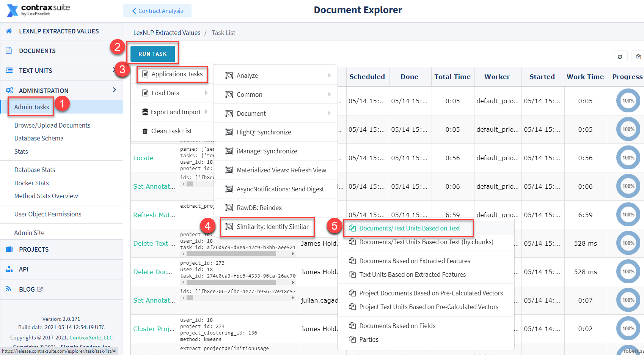The height and width of the screenshot is (355, 644).
Task: Click icon beside Documents/Text Units Based on Text
Action: 352,228
